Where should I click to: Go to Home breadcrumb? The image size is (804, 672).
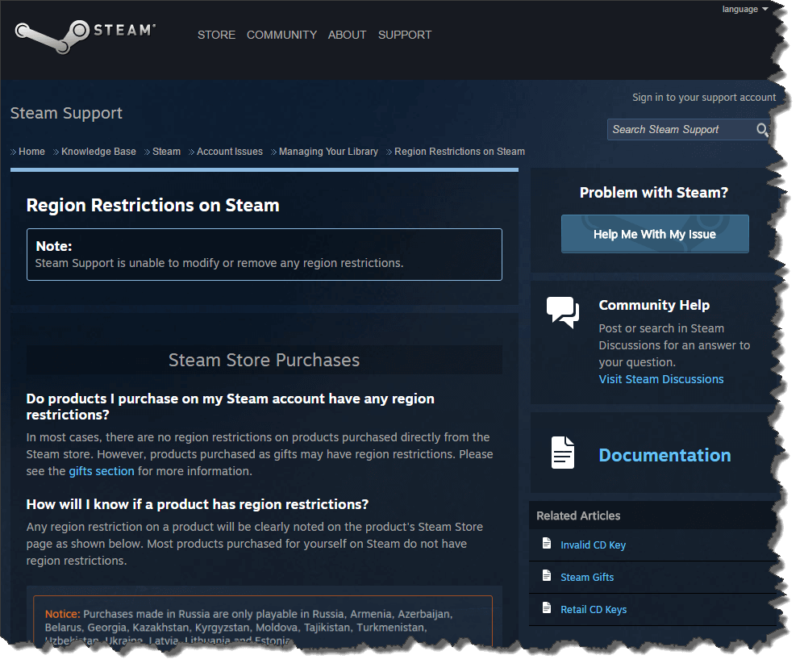[31, 152]
